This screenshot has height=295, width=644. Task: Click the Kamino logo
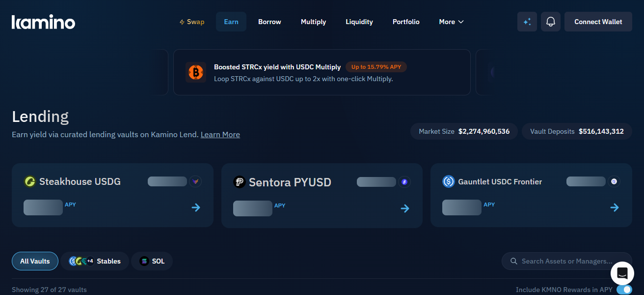coord(43,22)
